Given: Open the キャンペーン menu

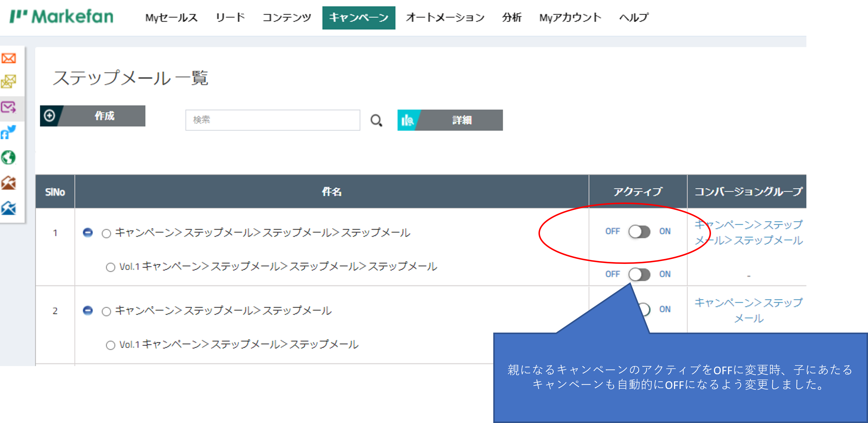Looking at the screenshot, I should tap(359, 18).
